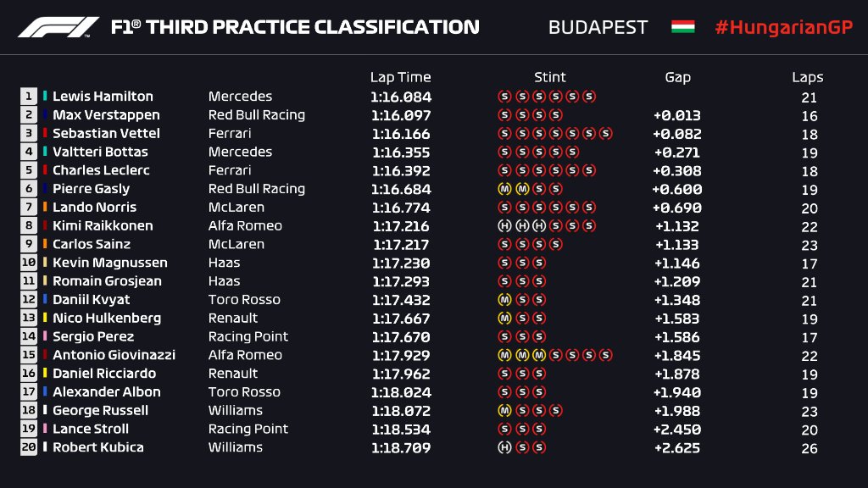
Task: Click the position 1 badge
Action: 29,97
